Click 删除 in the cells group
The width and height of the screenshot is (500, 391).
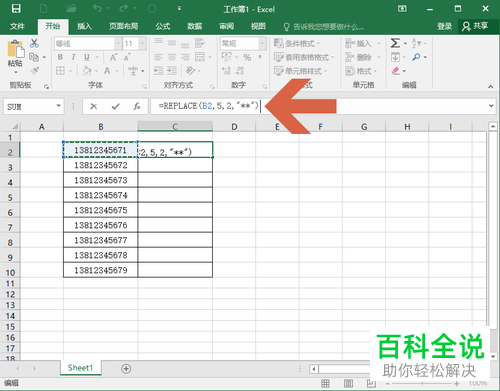pos(363,57)
